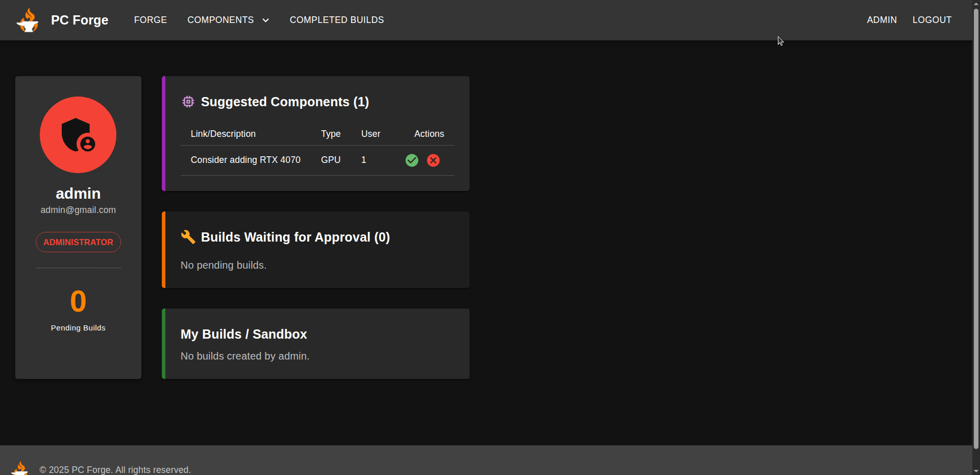Viewport: 980px width, 475px height.
Task: Open Completed Builds page
Action: tap(336, 20)
